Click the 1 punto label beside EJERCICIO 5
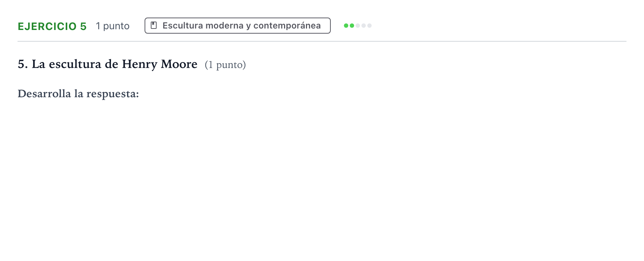644x261 pixels. click(113, 26)
